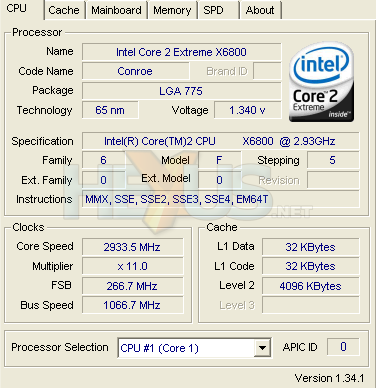Click the Instructions list field
The image size is (376, 388).
(221, 199)
